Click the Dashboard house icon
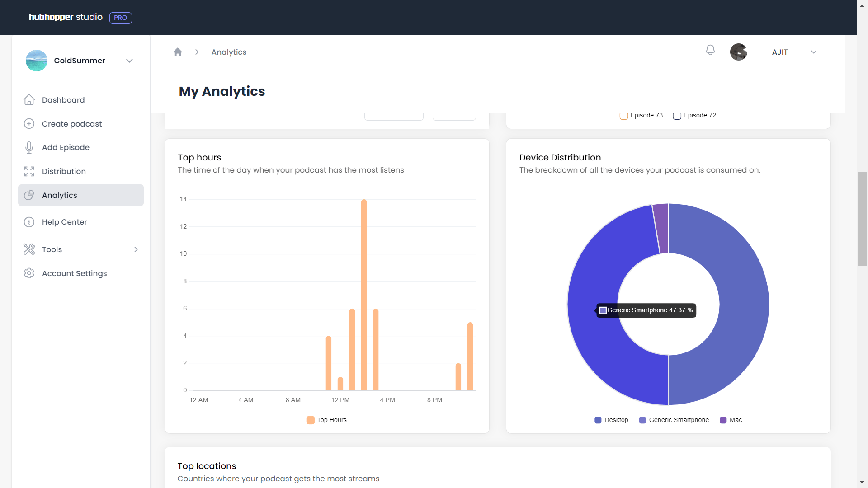 [29, 100]
